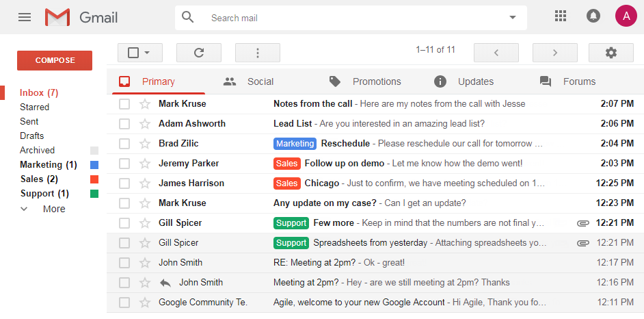The height and width of the screenshot is (319, 644).
Task: Refresh the inbox
Action: tap(199, 53)
